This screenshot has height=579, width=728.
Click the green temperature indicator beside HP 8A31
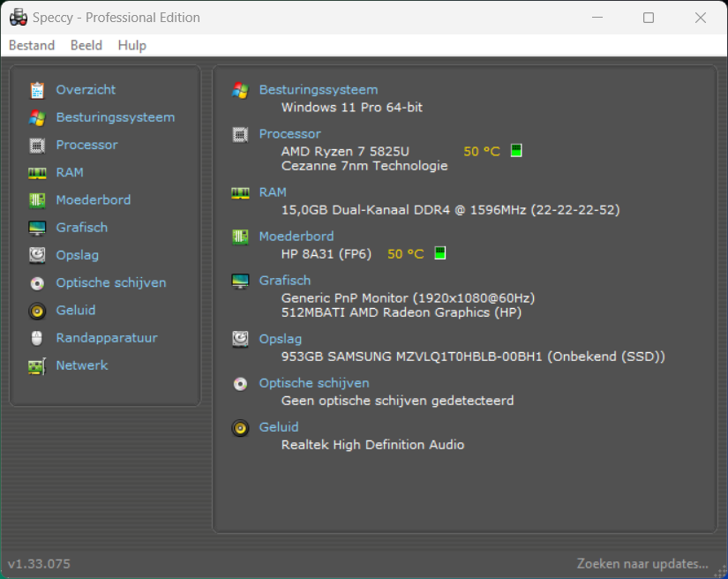(439, 253)
